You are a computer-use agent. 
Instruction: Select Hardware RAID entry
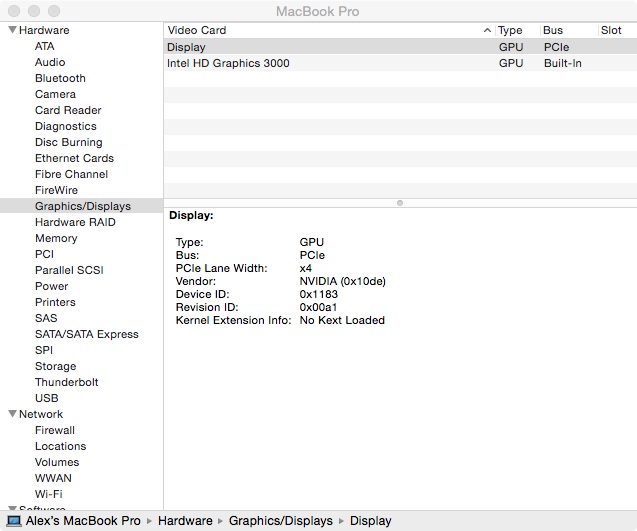(75, 222)
